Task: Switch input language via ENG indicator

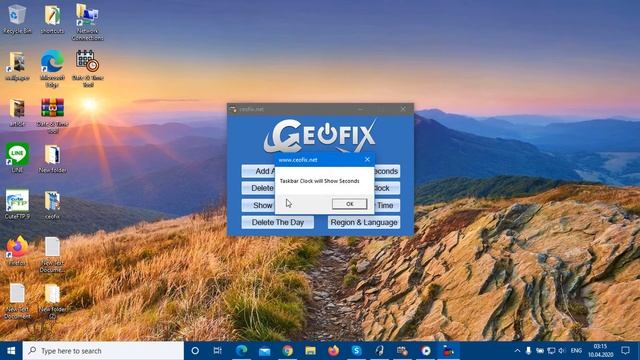Action: (x=576, y=351)
